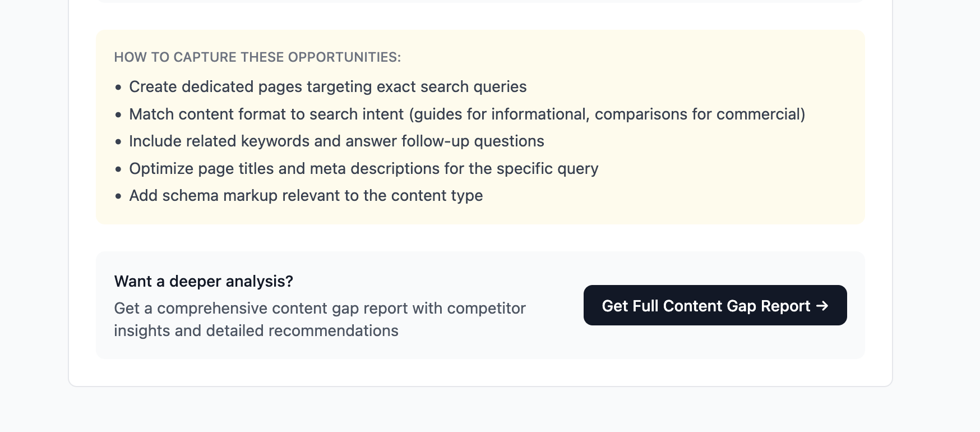Click the 'comprehensive content gap report' description text

[x=320, y=319]
